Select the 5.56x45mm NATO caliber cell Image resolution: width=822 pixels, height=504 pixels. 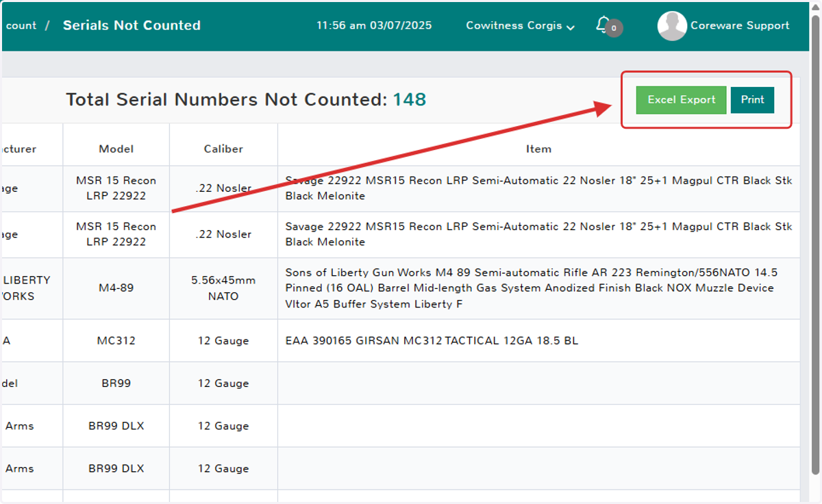(x=223, y=288)
